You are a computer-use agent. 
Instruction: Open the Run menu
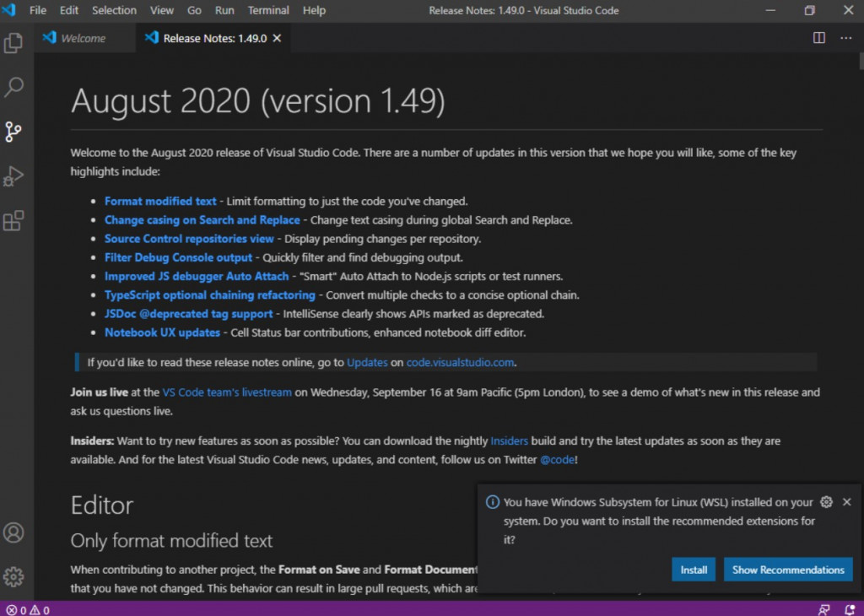click(x=224, y=10)
